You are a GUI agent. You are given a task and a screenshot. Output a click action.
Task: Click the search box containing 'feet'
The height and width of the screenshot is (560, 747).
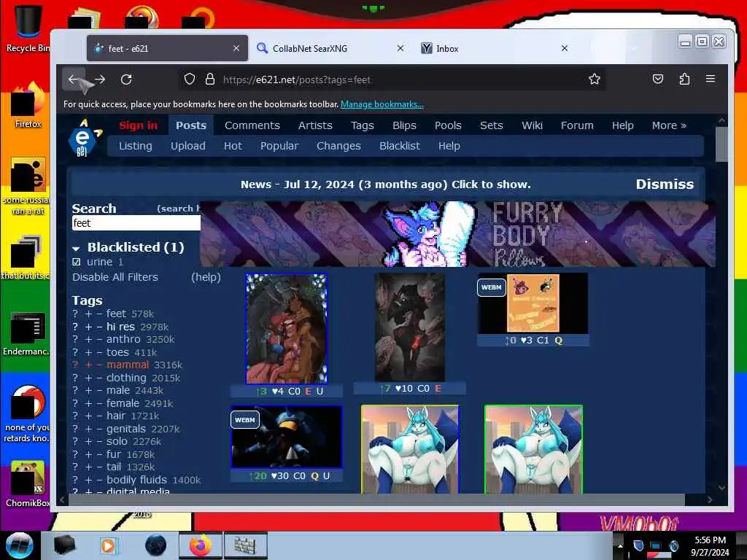pyautogui.click(x=136, y=223)
